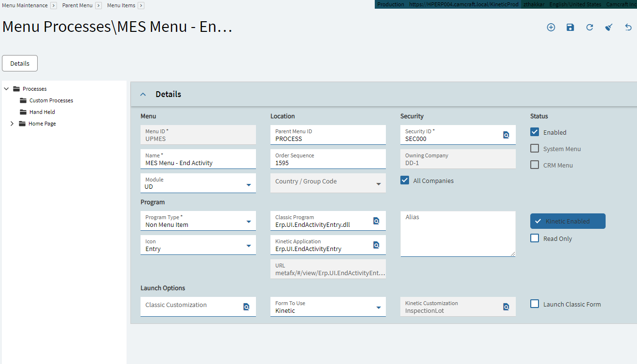This screenshot has width=637, height=364.
Task: Click the New (plus circle) toolbar icon
Action: (x=551, y=28)
